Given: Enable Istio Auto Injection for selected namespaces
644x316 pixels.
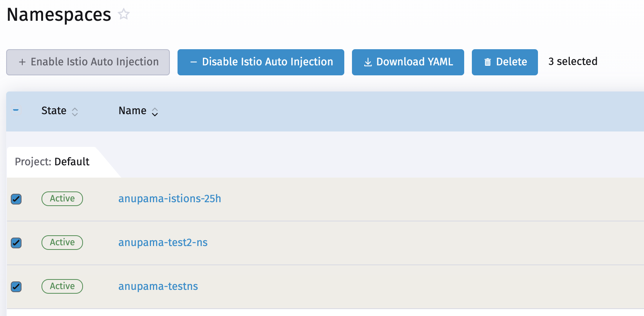Looking at the screenshot, I should click(x=88, y=62).
